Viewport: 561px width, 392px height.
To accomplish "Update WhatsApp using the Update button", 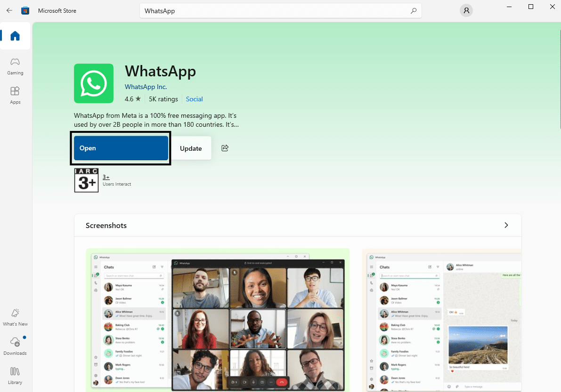I will (191, 148).
